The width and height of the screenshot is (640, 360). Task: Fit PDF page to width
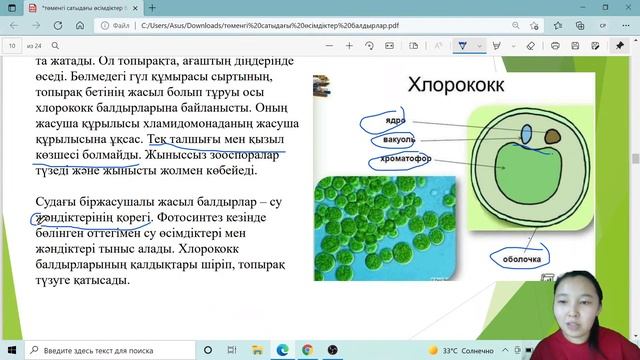coord(389,46)
